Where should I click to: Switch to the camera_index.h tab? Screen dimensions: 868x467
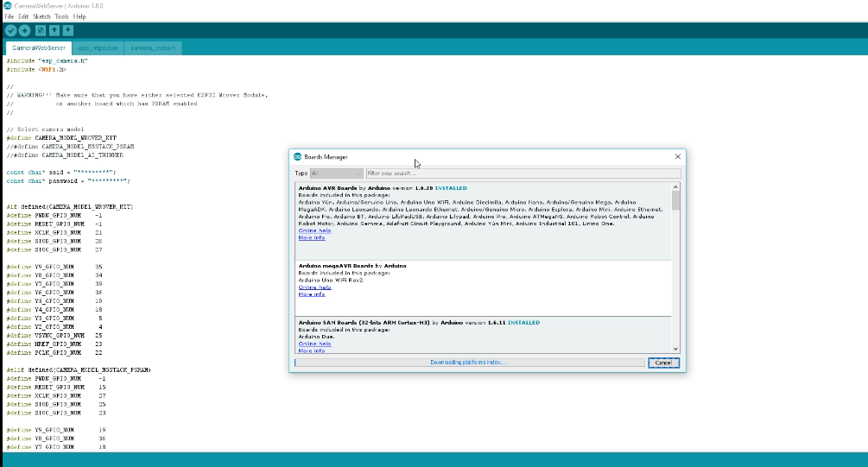click(154, 48)
